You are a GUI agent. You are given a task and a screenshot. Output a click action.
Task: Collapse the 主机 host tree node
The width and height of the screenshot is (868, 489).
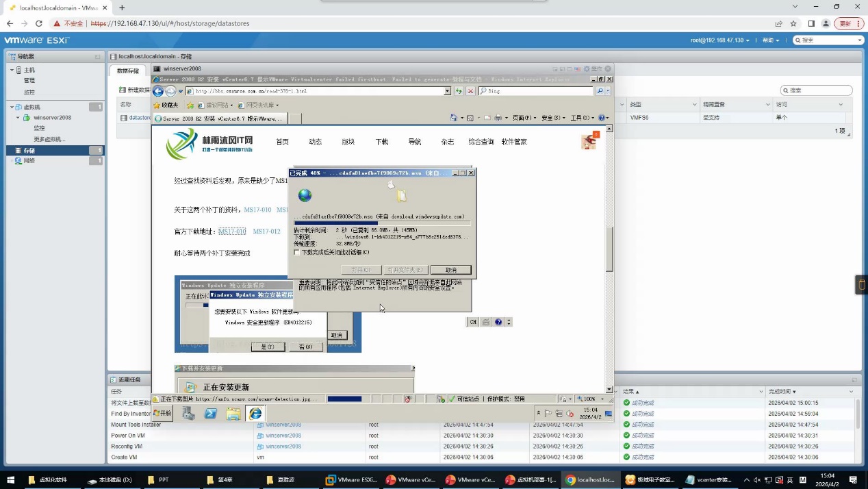coord(12,70)
